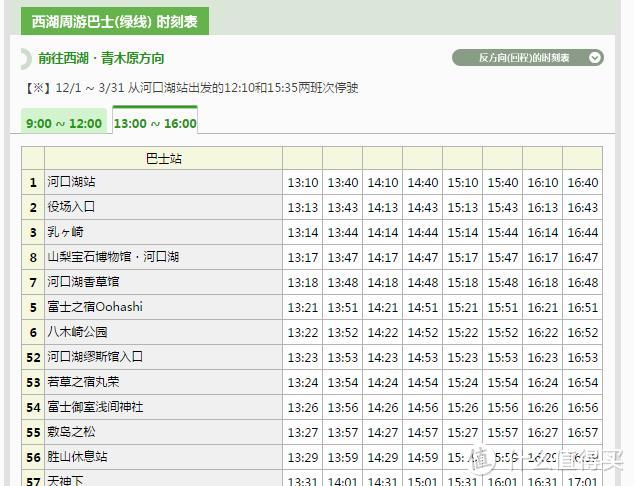Click the 巴士站 column header
Screen dimensions: 634x486
pyautogui.click(x=163, y=158)
